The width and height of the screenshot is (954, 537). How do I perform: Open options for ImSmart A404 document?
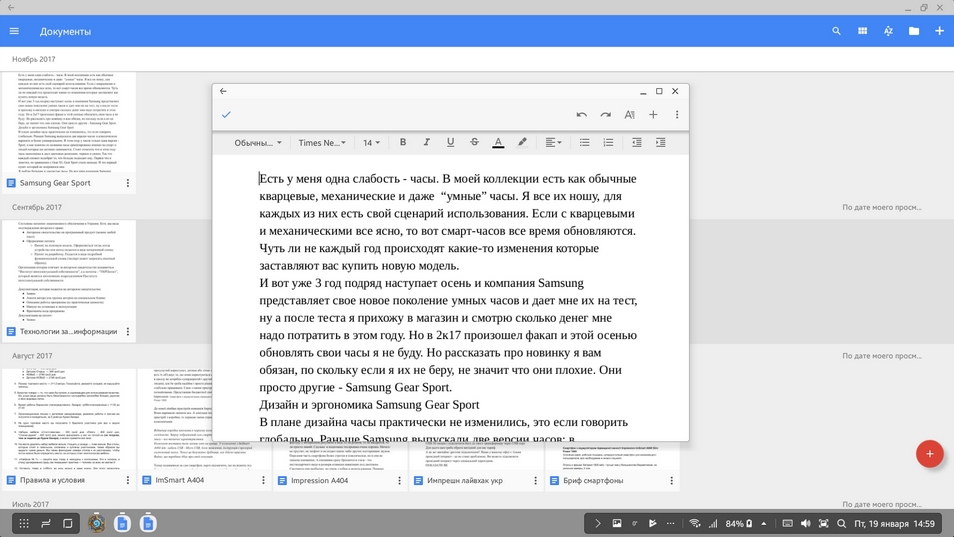[263, 480]
